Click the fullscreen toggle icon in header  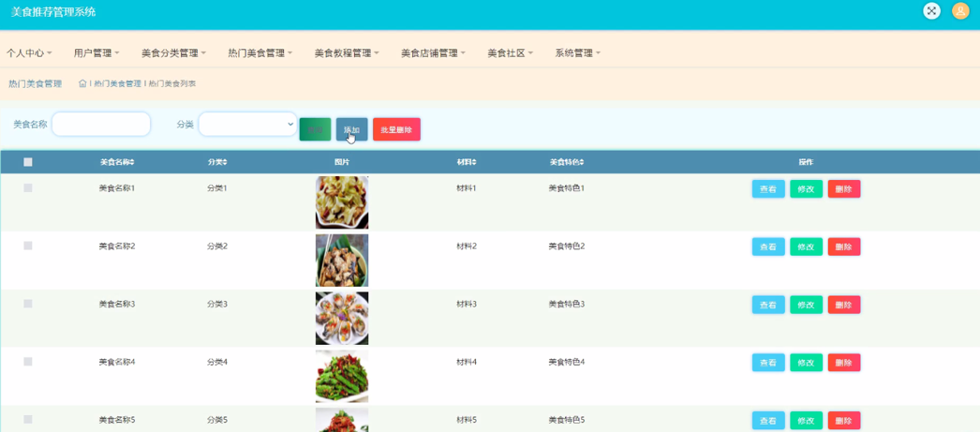coord(931,10)
